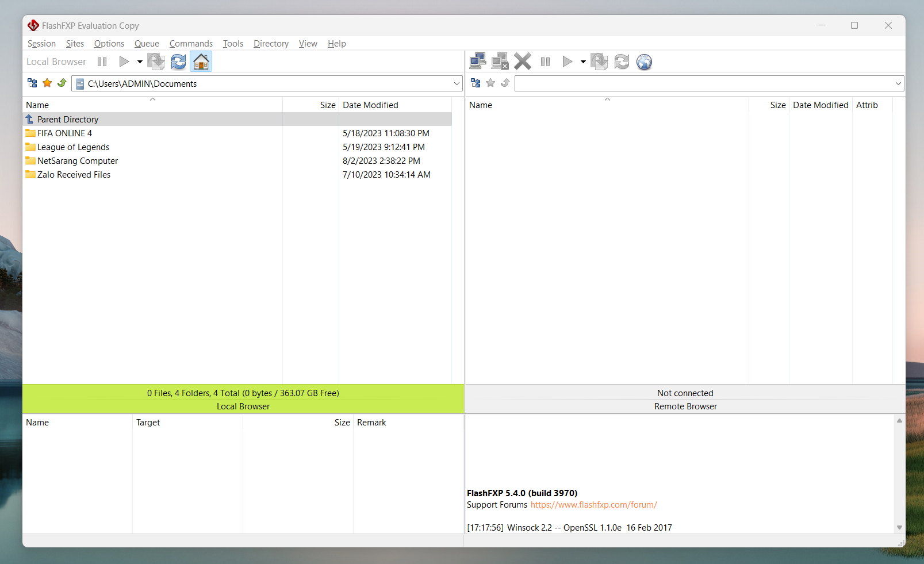Click queue Remark column header

coord(408,423)
